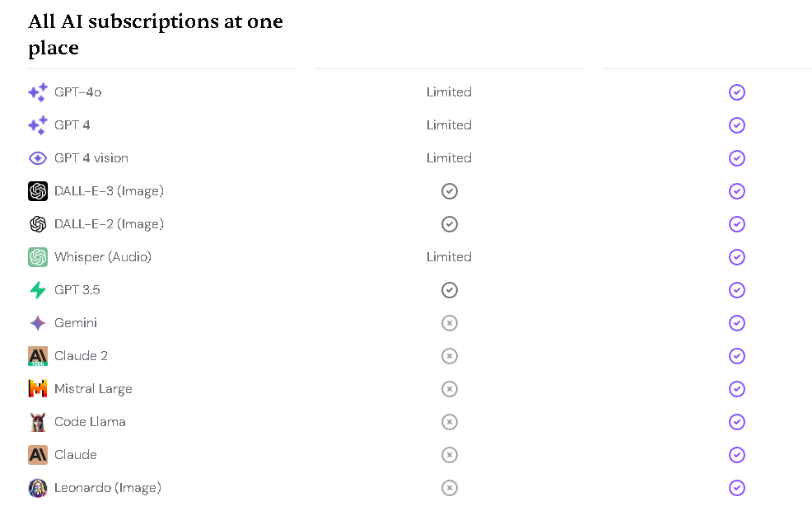812x525 pixels.
Task: Click the gray checkmark in GPT 3.5 row
Action: 450,290
